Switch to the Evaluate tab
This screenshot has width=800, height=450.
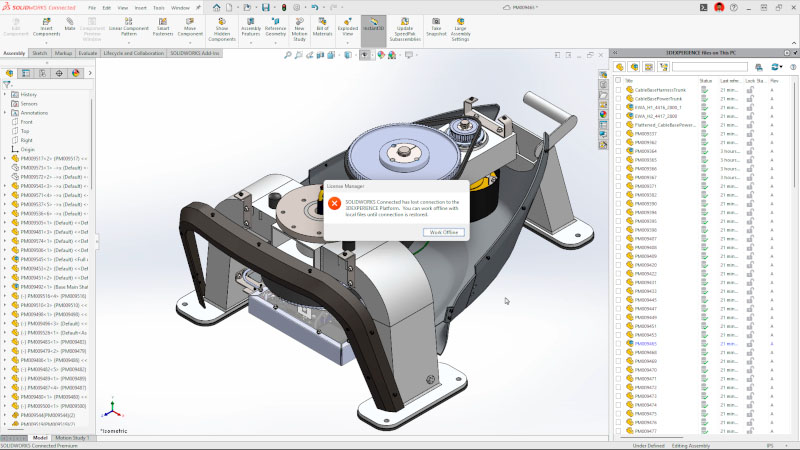(x=88, y=52)
